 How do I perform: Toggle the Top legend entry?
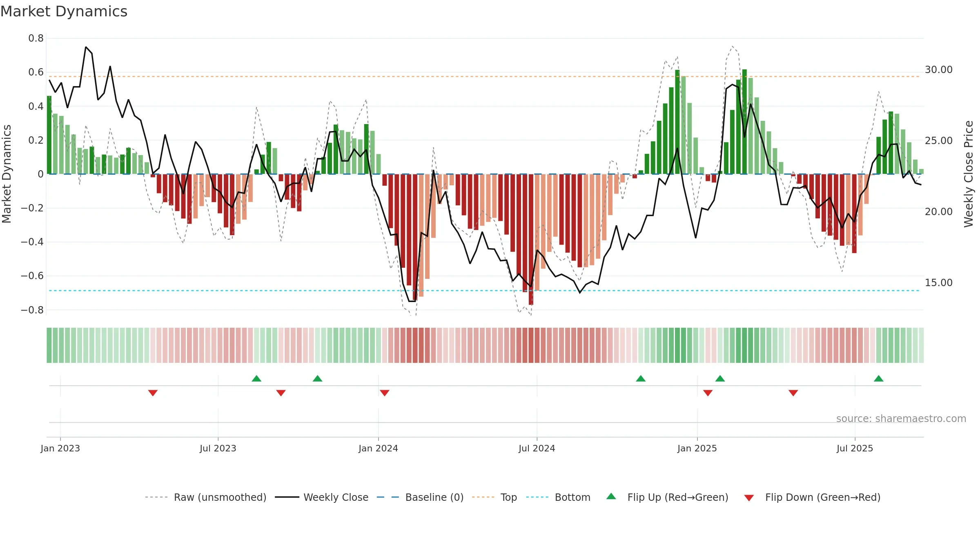click(x=494, y=497)
